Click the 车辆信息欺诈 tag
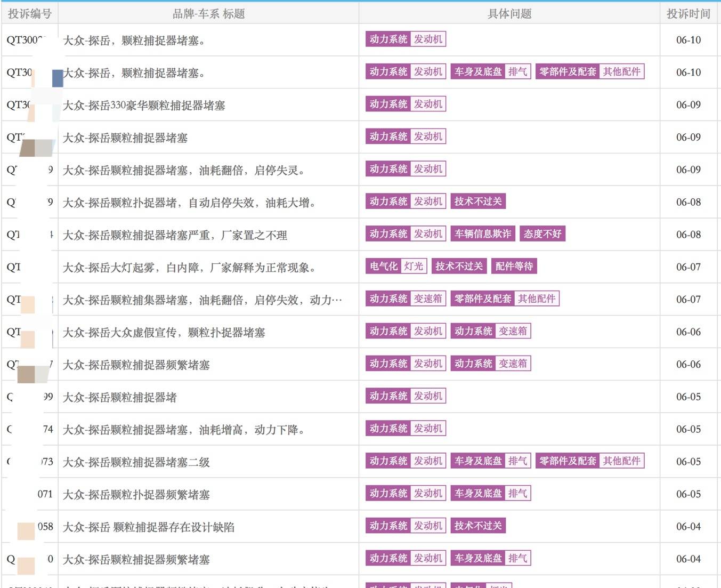The width and height of the screenshot is (721, 588). 482,233
